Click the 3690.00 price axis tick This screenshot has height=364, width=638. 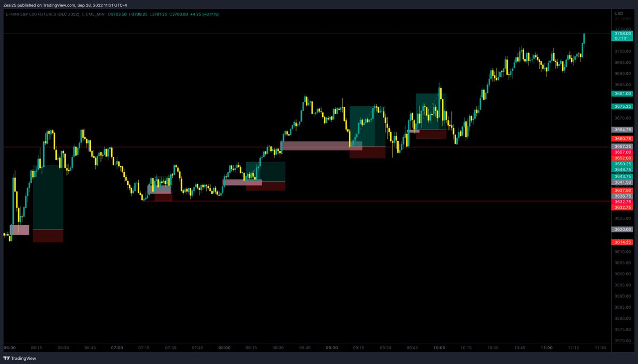pyautogui.click(x=622, y=74)
